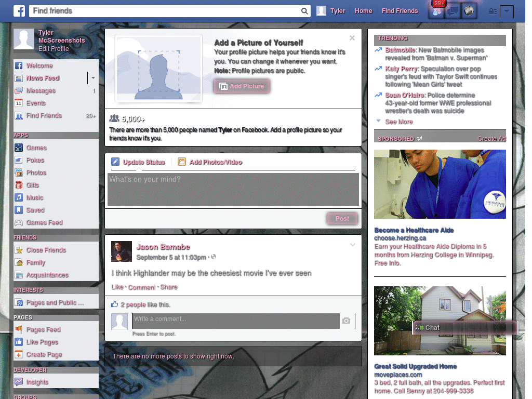Open the Photos app icon
This screenshot has width=532, height=399.
19,172
